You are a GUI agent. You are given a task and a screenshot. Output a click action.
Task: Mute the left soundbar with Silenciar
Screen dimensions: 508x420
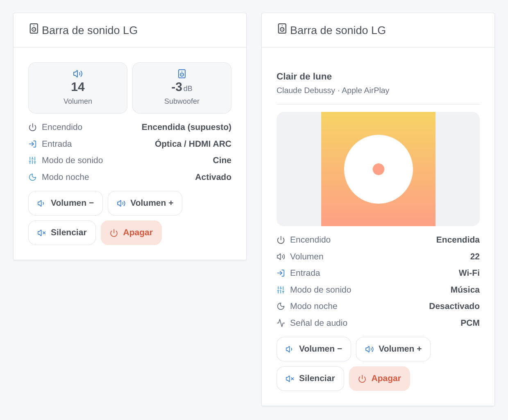coord(62,233)
